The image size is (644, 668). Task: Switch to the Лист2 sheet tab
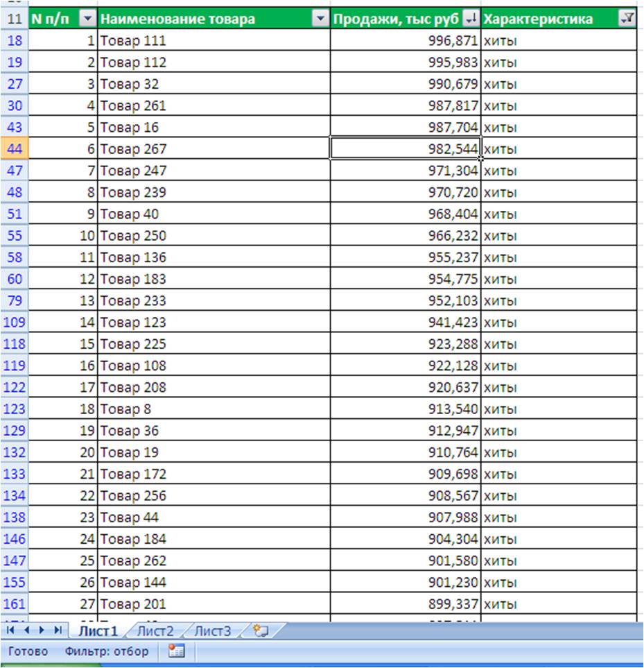tap(155, 631)
